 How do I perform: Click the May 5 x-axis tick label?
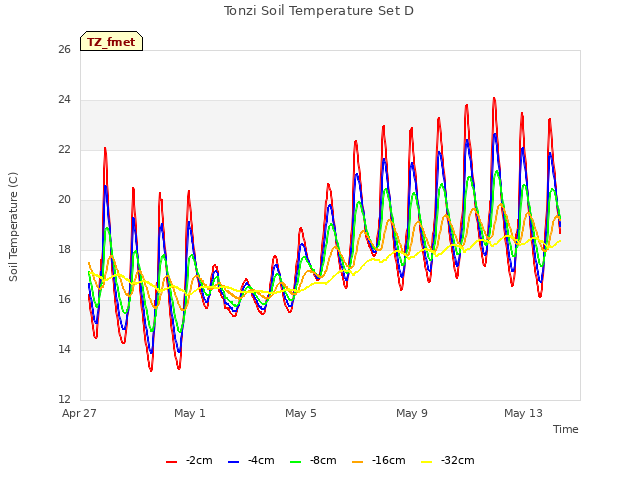click(301, 413)
